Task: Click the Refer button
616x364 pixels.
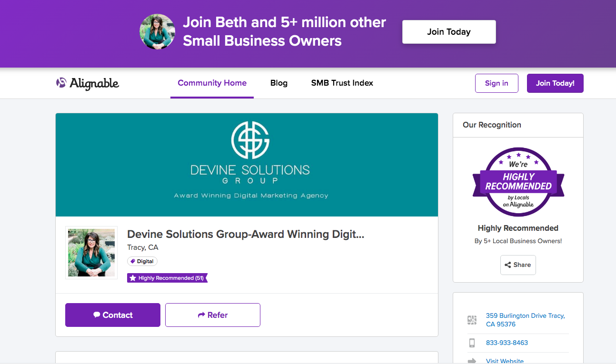Action: [x=213, y=315]
